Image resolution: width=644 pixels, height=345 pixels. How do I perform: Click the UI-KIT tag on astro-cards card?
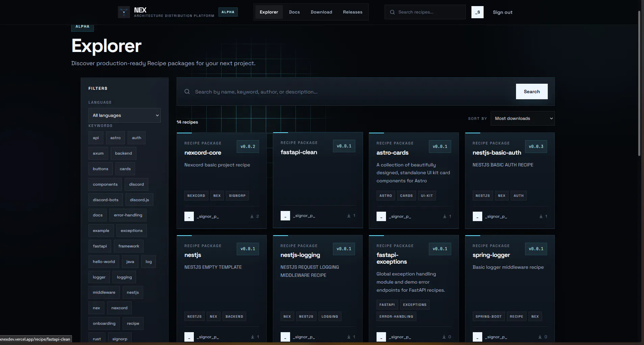tap(427, 196)
